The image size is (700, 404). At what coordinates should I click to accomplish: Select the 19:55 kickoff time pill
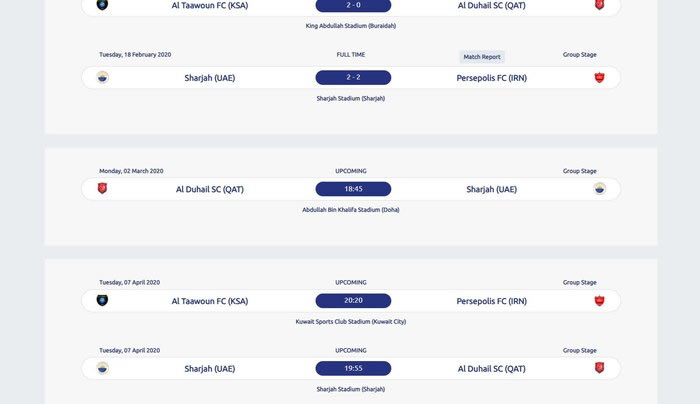pos(353,368)
